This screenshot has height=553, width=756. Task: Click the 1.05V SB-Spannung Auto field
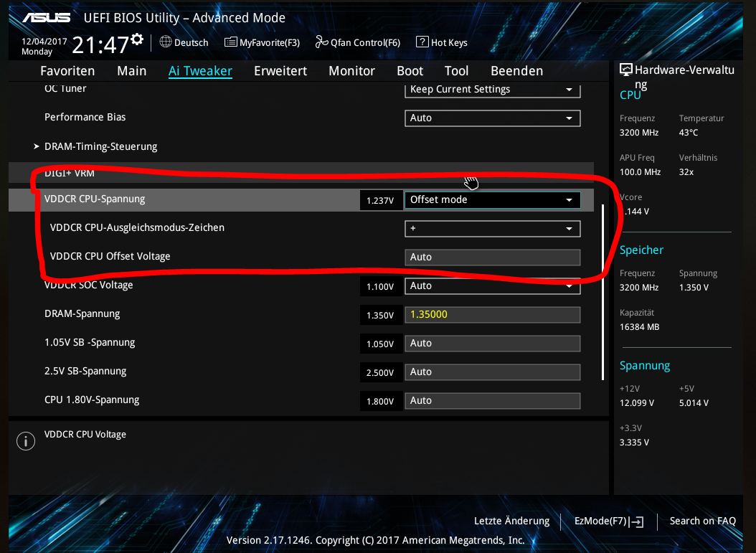pyautogui.click(x=492, y=344)
